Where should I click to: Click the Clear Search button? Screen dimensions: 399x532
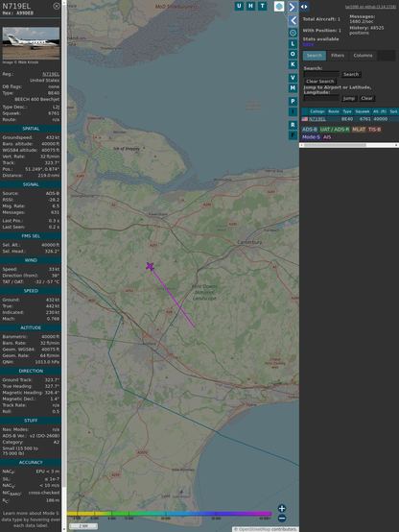click(320, 81)
